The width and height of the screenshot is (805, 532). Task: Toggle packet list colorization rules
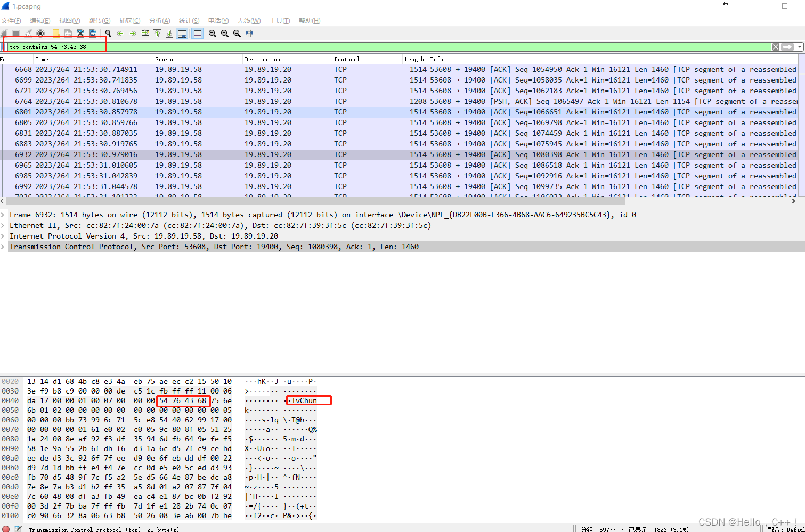(197, 34)
